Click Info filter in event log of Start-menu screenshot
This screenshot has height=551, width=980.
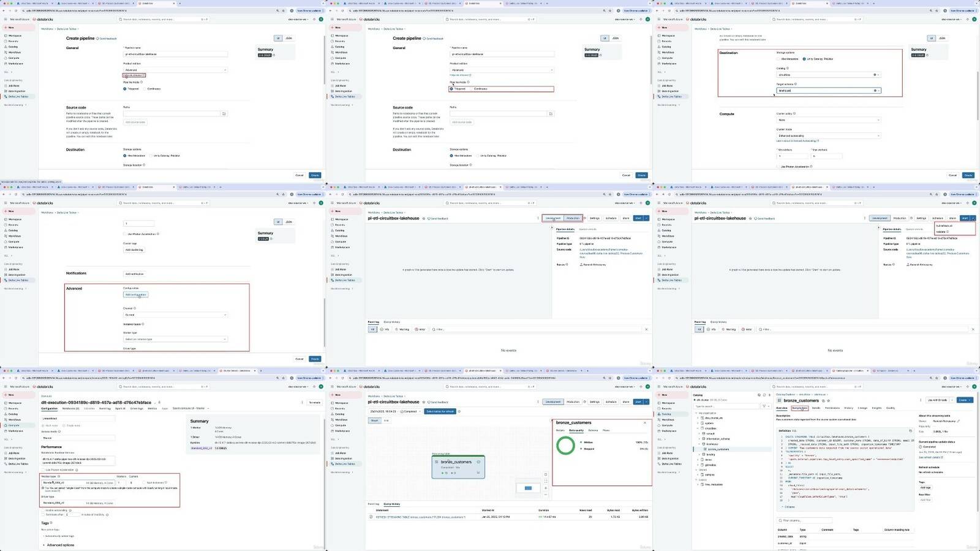coord(712,329)
